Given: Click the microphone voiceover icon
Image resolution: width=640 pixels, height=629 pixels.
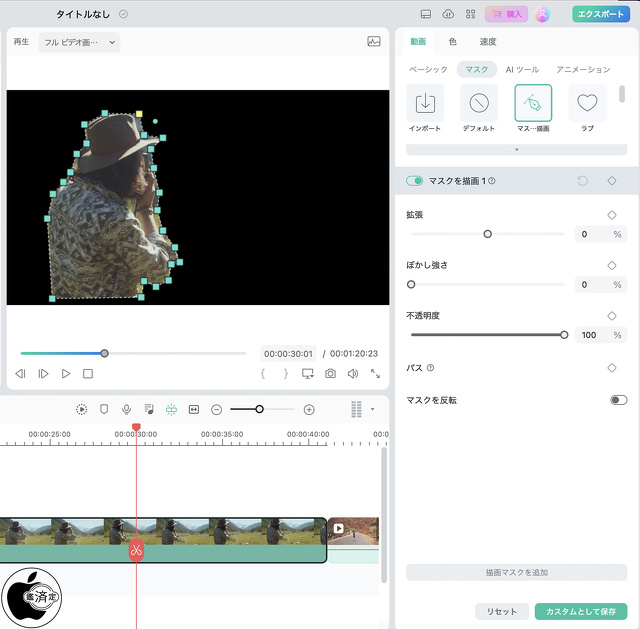Looking at the screenshot, I should [x=126, y=409].
